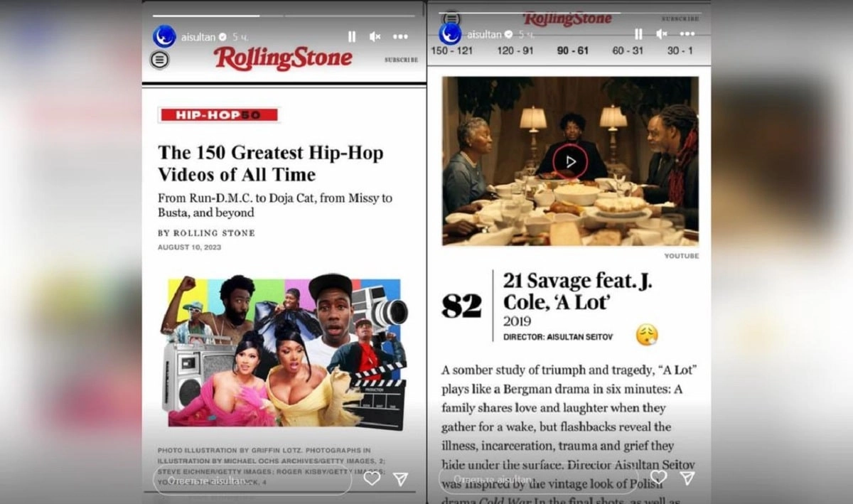Click the HIP-HOP 50 category badge
The image size is (853, 504).
[x=219, y=114]
